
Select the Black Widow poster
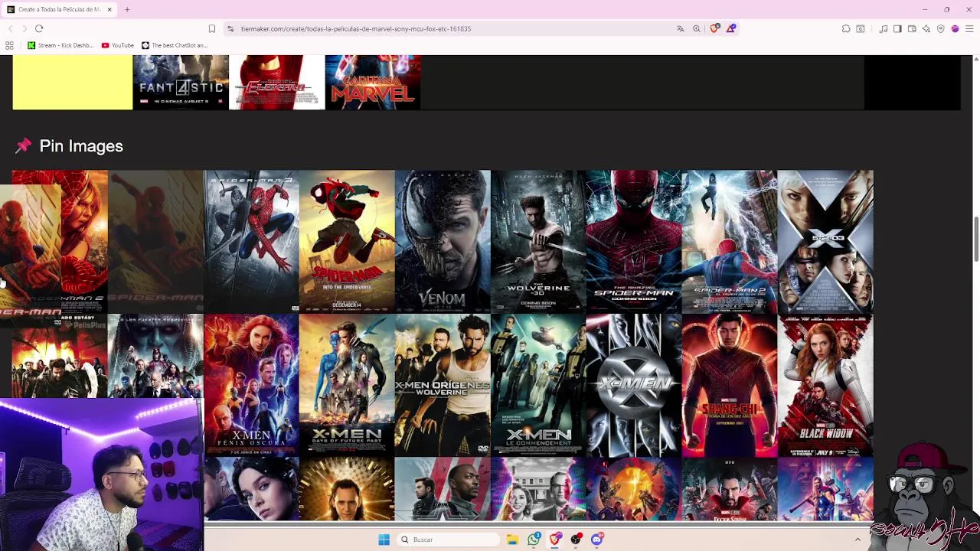click(825, 385)
